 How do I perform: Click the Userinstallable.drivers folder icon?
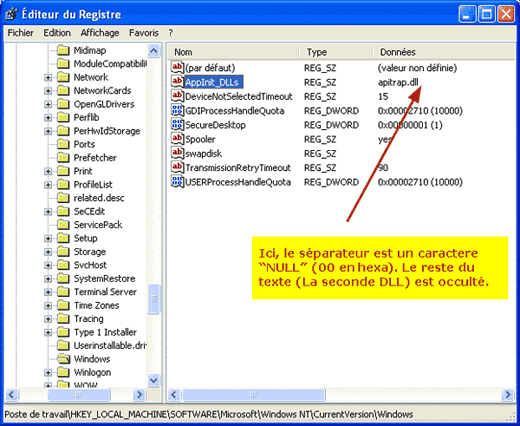[63, 346]
